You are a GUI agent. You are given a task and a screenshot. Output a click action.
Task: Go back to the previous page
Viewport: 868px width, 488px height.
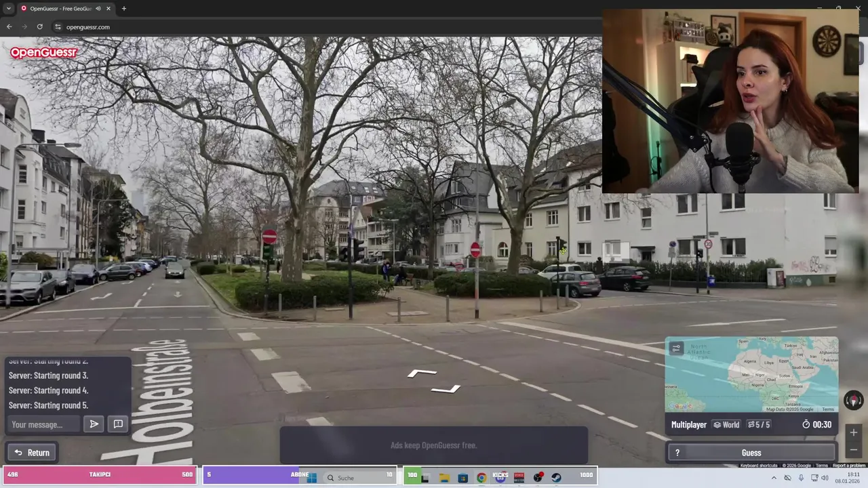pos(9,27)
